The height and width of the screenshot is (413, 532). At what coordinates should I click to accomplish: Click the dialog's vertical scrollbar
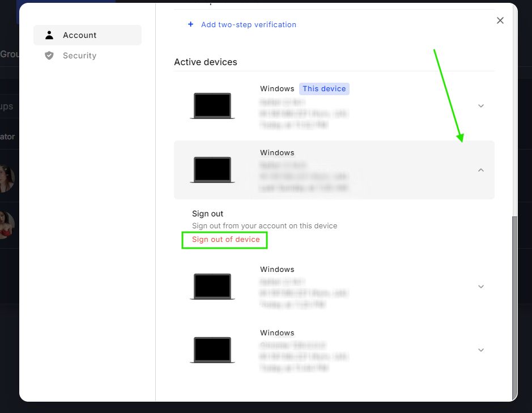(x=514, y=306)
